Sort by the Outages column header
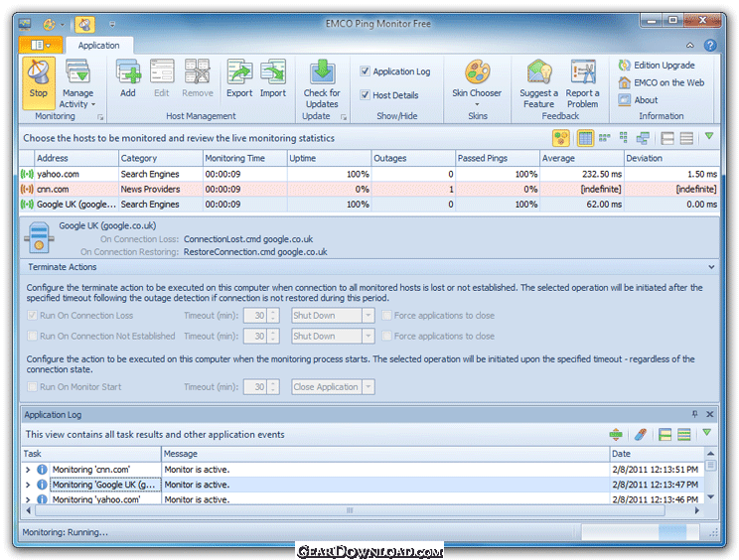This screenshot has height=560, width=739. [413, 158]
